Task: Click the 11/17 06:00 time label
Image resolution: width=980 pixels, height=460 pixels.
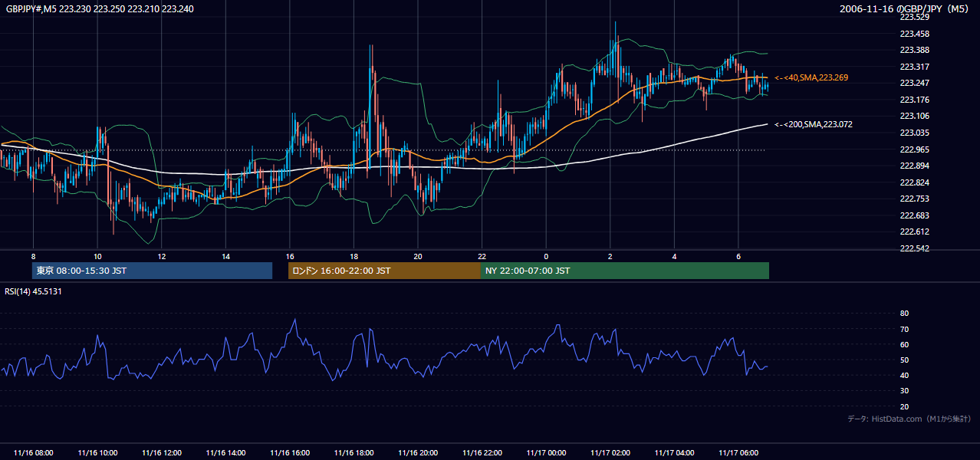Action: (x=738, y=453)
